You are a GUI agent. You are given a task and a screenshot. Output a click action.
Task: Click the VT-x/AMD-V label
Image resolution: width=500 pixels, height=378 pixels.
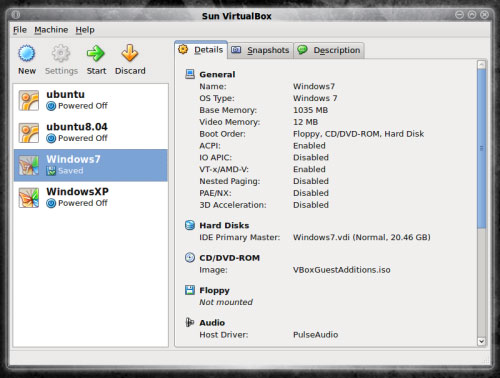(x=224, y=169)
